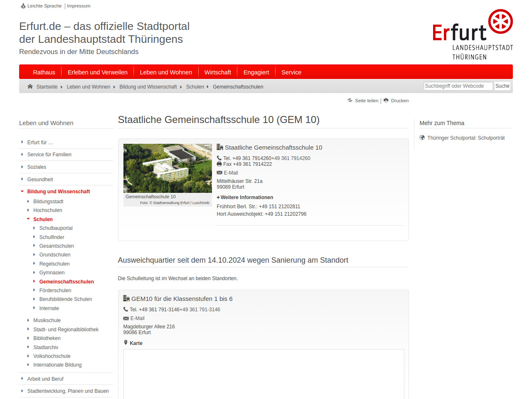Viewport: 532px width, 399px height.
Task: Click the map pin icon beside Karte
Action: 126,343
